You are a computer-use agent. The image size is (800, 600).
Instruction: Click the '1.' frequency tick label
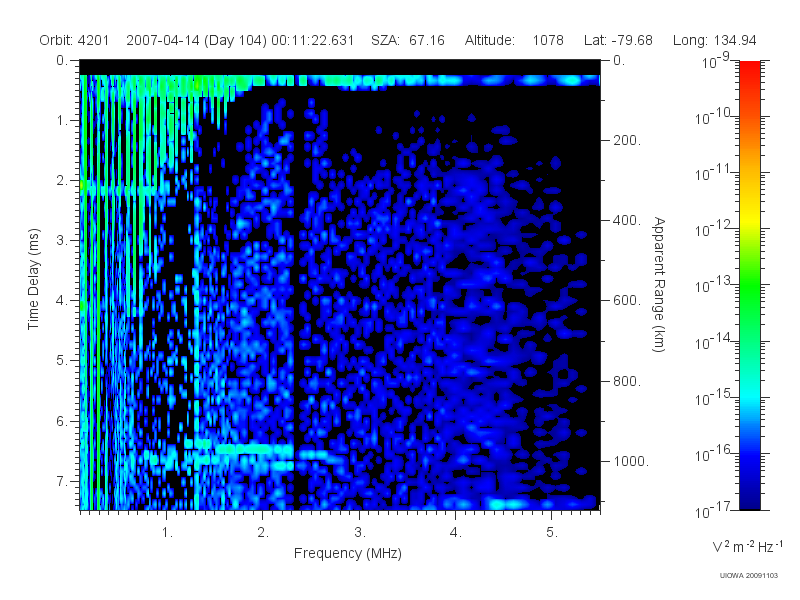tap(167, 532)
